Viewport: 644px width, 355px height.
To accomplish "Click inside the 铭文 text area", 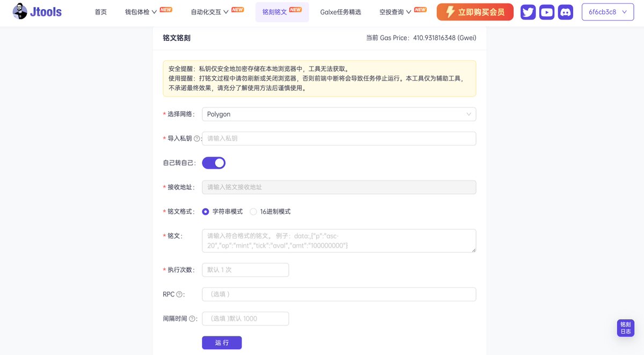I will click(338, 241).
